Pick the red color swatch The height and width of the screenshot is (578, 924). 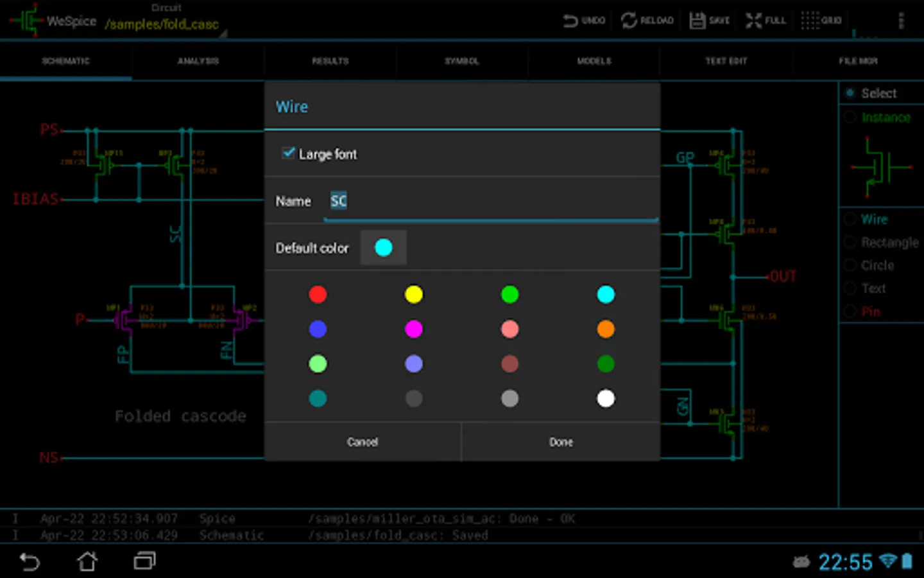point(318,294)
